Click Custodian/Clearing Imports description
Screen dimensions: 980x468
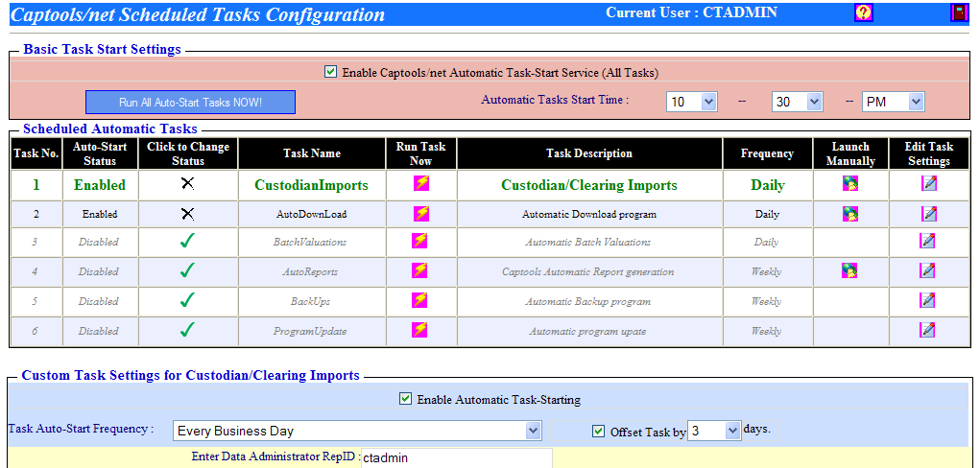click(589, 185)
